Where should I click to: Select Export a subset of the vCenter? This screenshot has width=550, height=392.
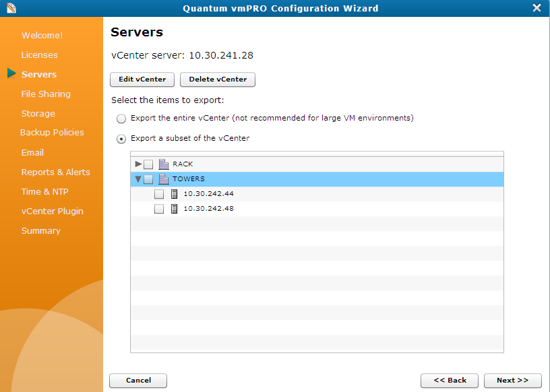[121, 138]
